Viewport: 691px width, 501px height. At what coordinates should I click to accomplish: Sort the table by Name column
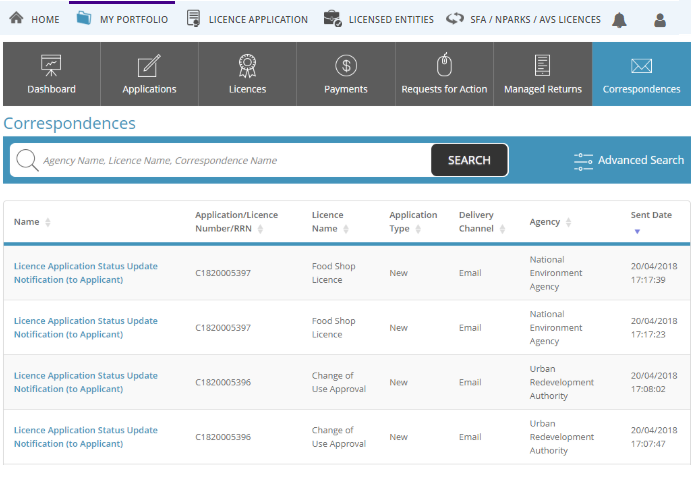coord(48,222)
